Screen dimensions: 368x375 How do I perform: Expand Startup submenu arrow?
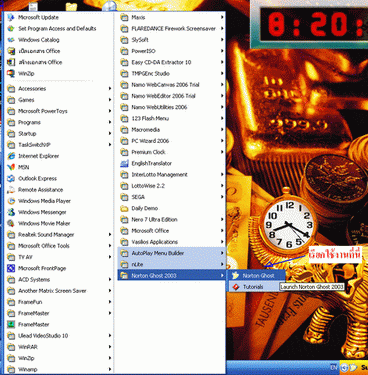(110, 134)
